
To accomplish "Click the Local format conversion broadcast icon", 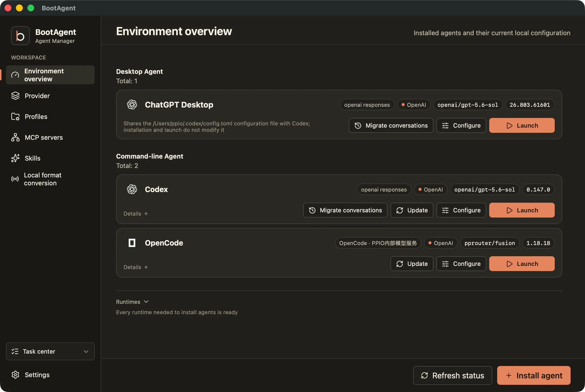I will tap(15, 179).
